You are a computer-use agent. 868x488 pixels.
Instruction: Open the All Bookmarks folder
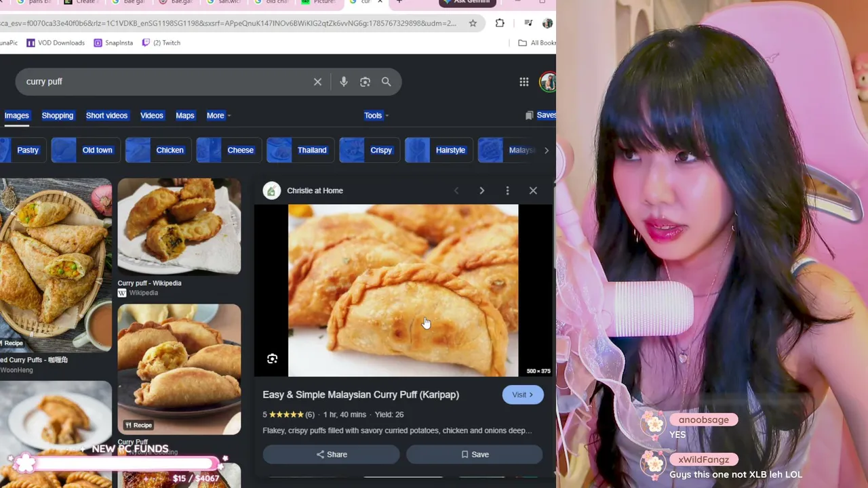tap(537, 43)
